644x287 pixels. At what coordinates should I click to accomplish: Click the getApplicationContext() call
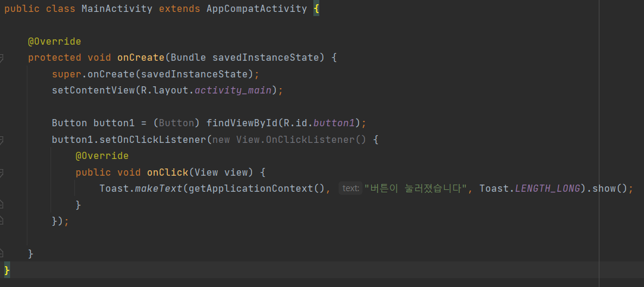coord(257,188)
